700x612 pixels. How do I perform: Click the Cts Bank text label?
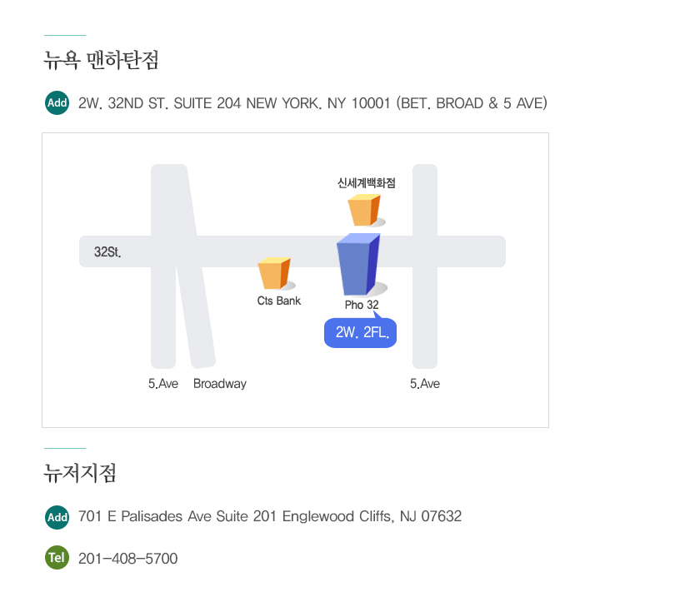[x=279, y=301]
